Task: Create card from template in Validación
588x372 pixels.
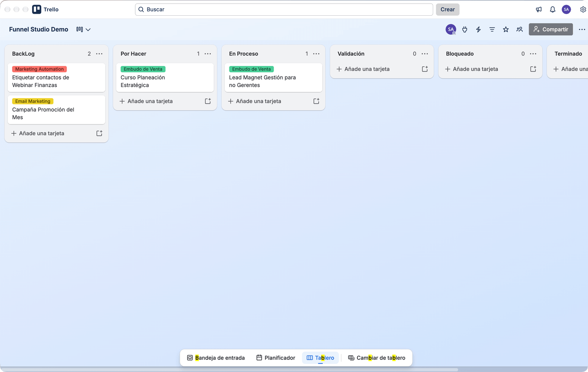Action: pyautogui.click(x=425, y=69)
